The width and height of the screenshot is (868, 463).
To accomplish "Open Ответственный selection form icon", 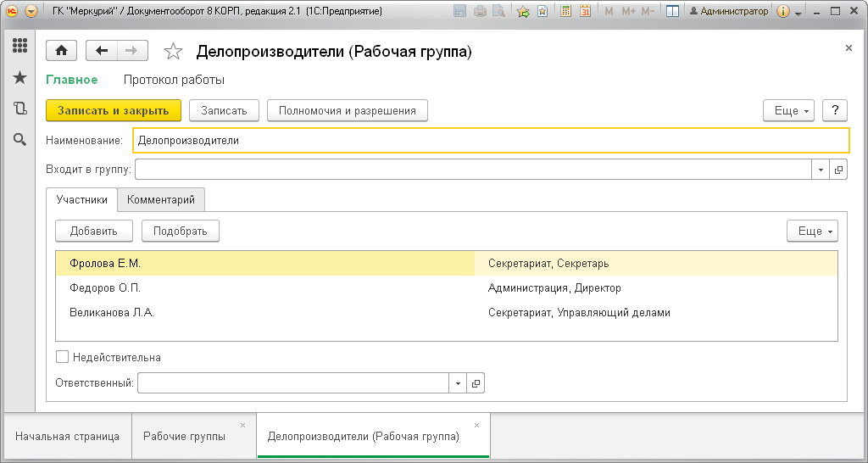I will coord(476,383).
